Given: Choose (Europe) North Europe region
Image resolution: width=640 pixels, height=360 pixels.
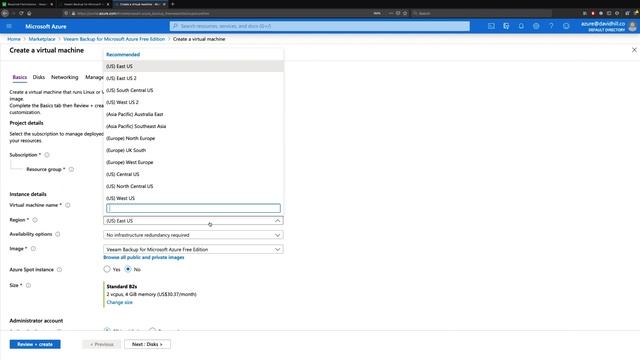Looking at the screenshot, I should pos(193,138).
